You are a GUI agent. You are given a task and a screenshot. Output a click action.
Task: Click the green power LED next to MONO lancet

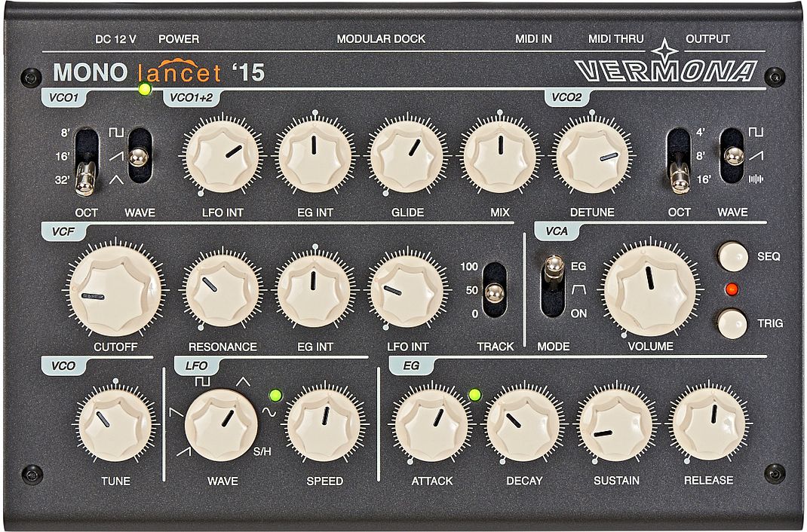click(x=143, y=90)
